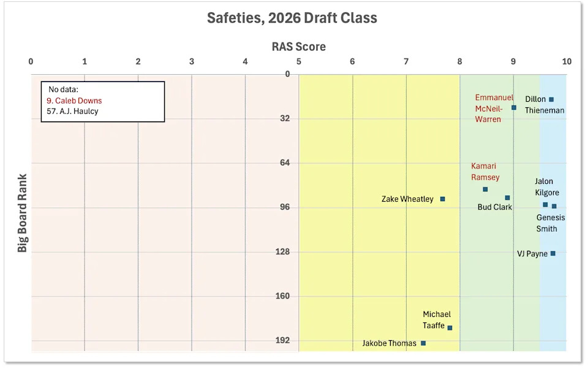The height and width of the screenshot is (369, 588).
Task: Select the VJ Payne data marker
Action: tap(552, 253)
